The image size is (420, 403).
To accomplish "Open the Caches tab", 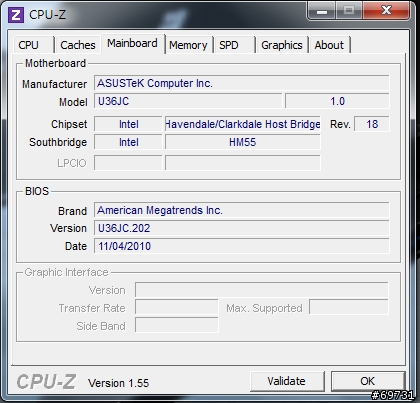I will point(78,45).
